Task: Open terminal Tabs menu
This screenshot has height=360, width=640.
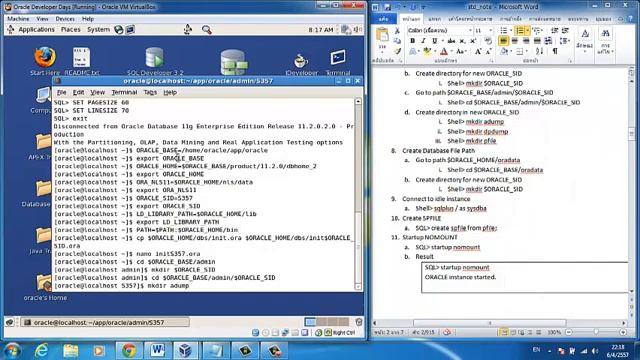Action: tap(150, 92)
